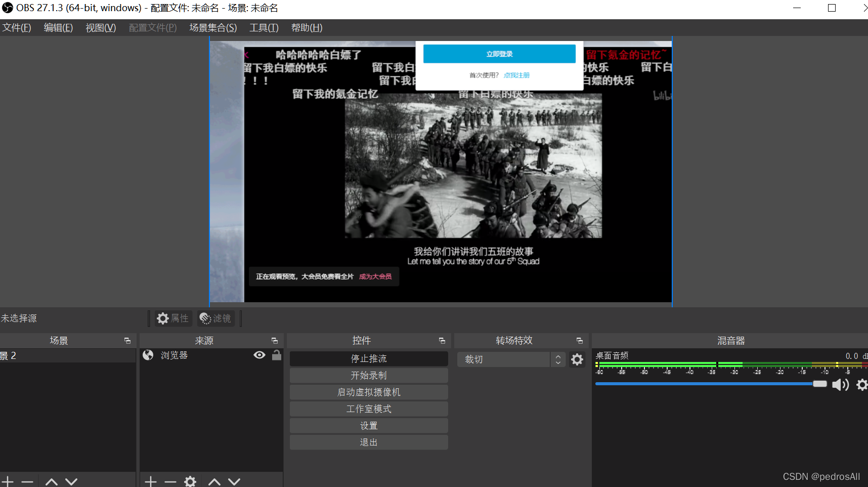
Task: Pop out the 转场特效 dock panel
Action: point(580,341)
